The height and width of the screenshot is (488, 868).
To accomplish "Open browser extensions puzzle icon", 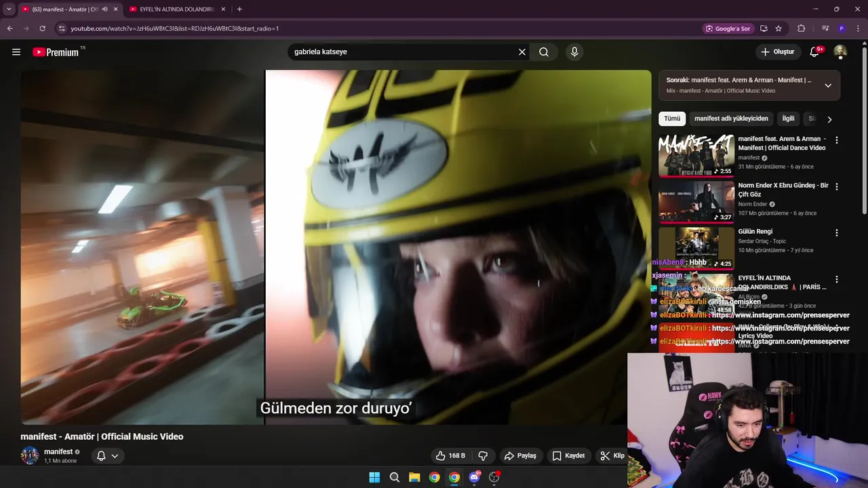I will pyautogui.click(x=801, y=28).
